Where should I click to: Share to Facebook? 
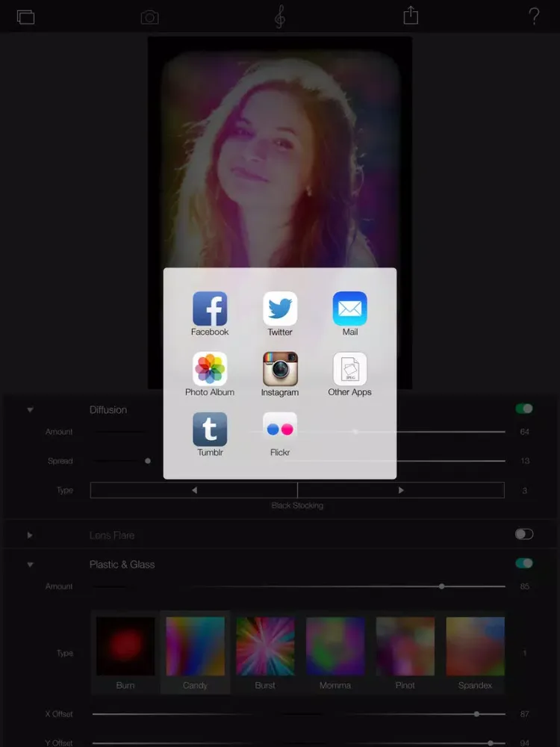click(x=210, y=309)
